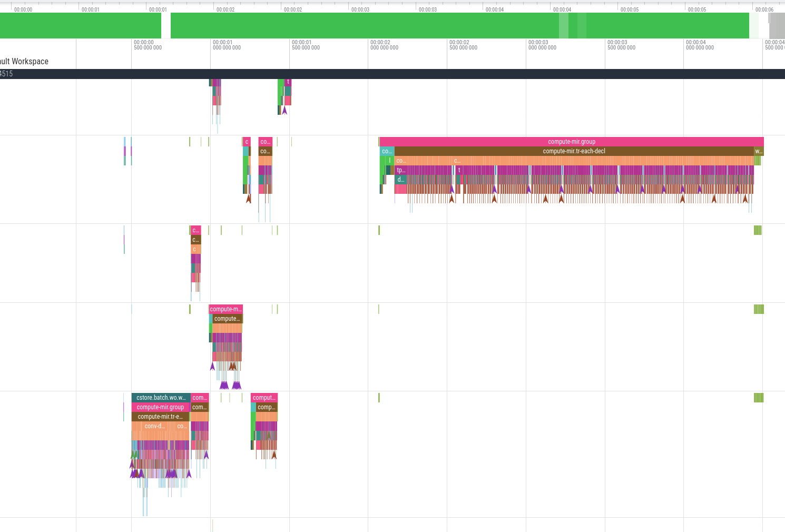785x532 pixels.
Task: Collapse the 4515 process group header
Action: pyautogui.click(x=6, y=74)
